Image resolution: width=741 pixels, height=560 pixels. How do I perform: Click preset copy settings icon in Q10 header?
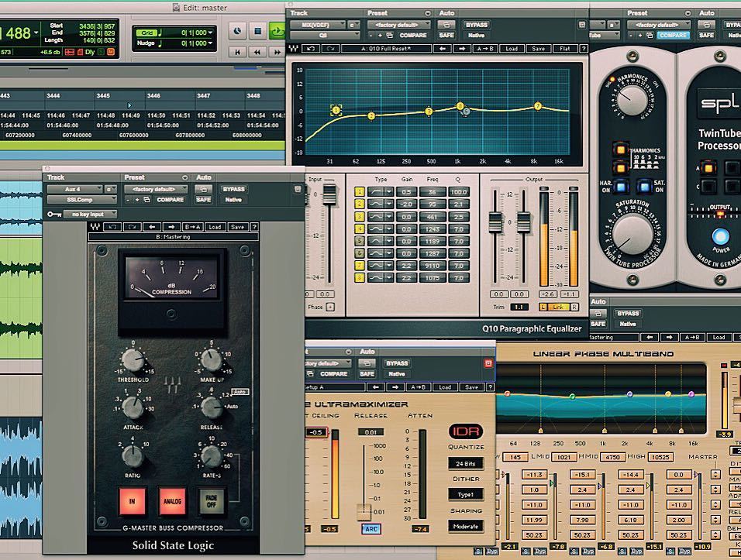pyautogui.click(x=389, y=36)
